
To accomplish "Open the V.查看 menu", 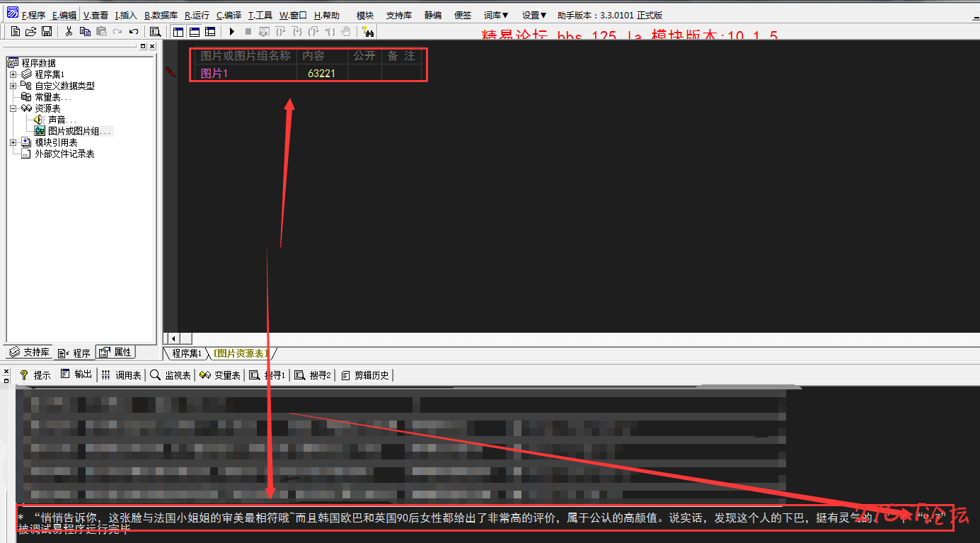I will pyautogui.click(x=96, y=15).
